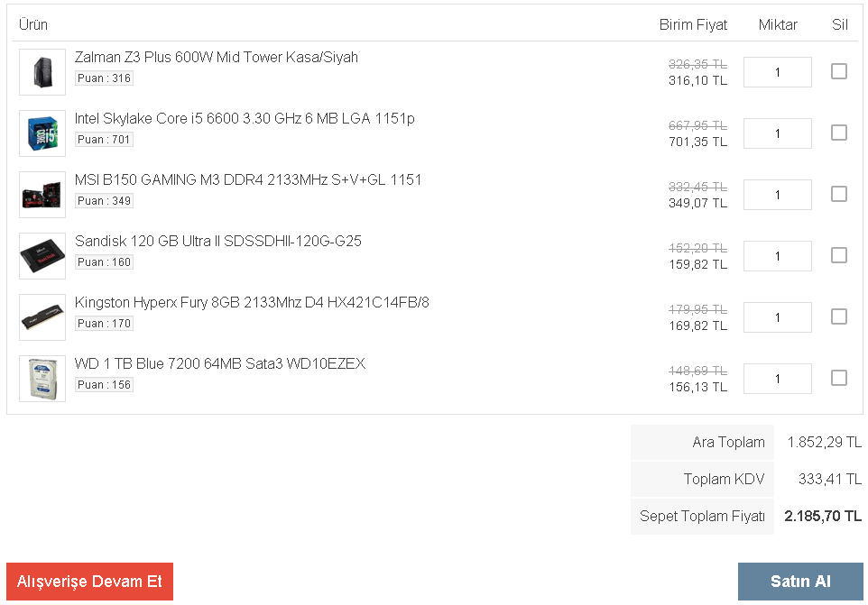Tick delete checkbox for Kingston Hyperx Fury
This screenshot has width=868, height=605.
pyautogui.click(x=838, y=316)
